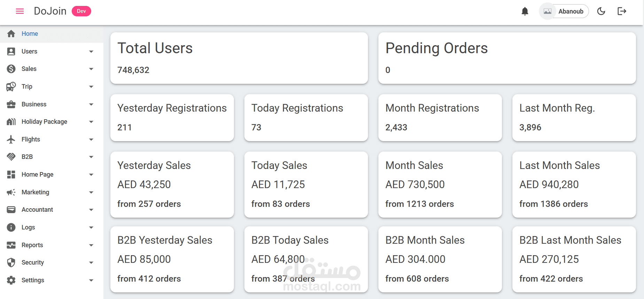Open the Accountant menu item

click(x=52, y=210)
